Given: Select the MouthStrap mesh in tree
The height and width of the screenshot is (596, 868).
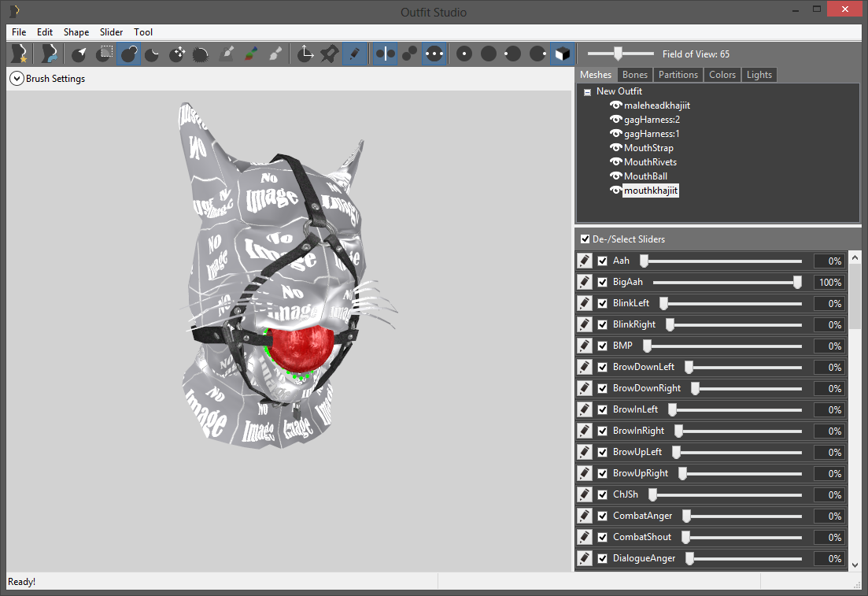Looking at the screenshot, I should click(648, 148).
